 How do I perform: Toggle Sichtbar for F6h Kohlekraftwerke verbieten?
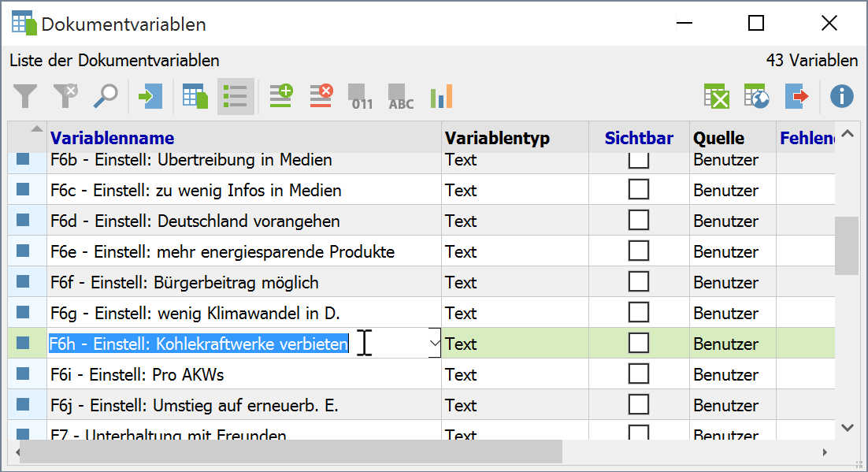coord(638,344)
